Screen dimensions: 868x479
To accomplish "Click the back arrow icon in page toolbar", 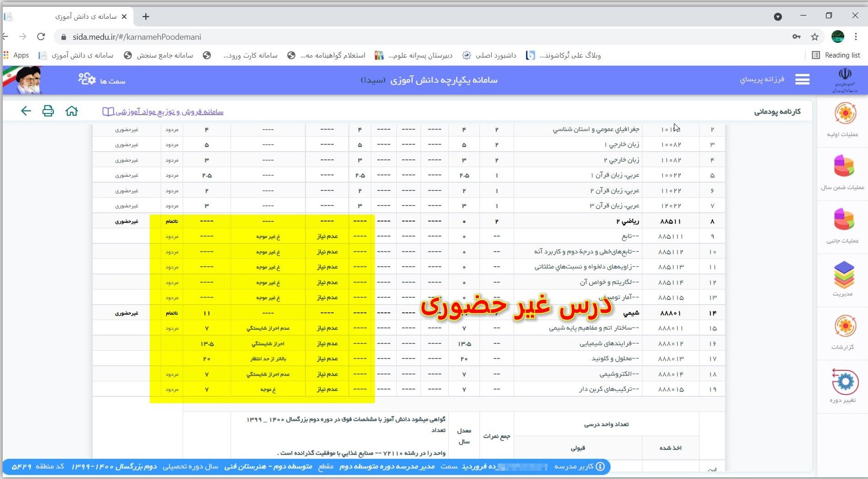I will pos(26,111).
